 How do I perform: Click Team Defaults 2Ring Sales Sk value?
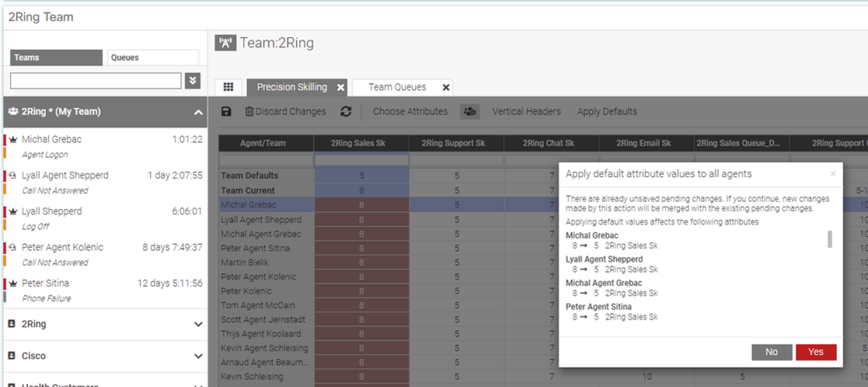(x=361, y=176)
